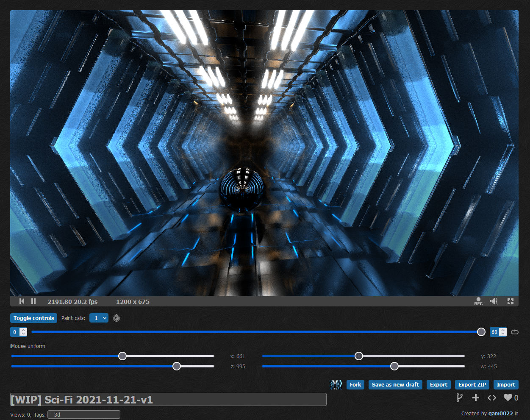The width and height of the screenshot is (530, 420).
Task: Open the Paint calls dropdown
Action: tap(99, 318)
